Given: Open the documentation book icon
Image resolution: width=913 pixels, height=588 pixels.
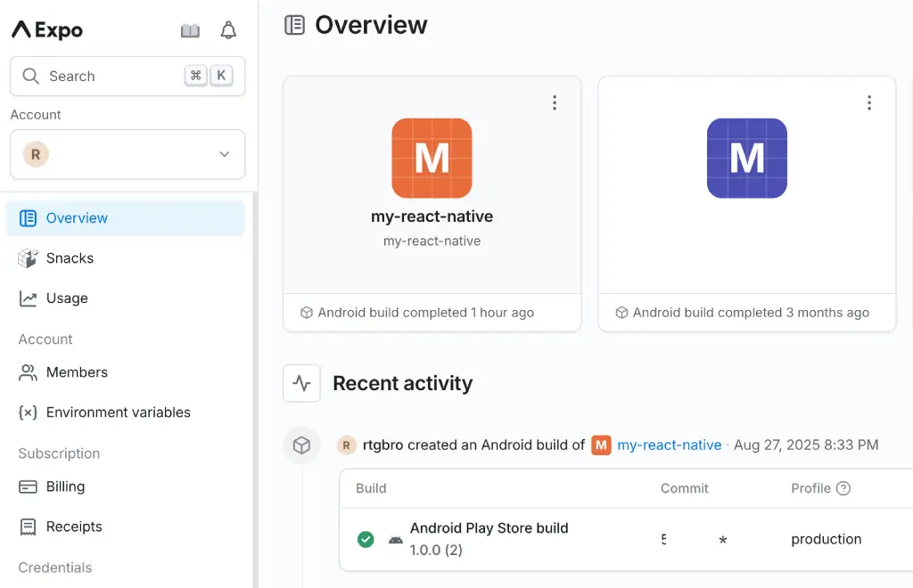Looking at the screenshot, I should click(x=190, y=30).
